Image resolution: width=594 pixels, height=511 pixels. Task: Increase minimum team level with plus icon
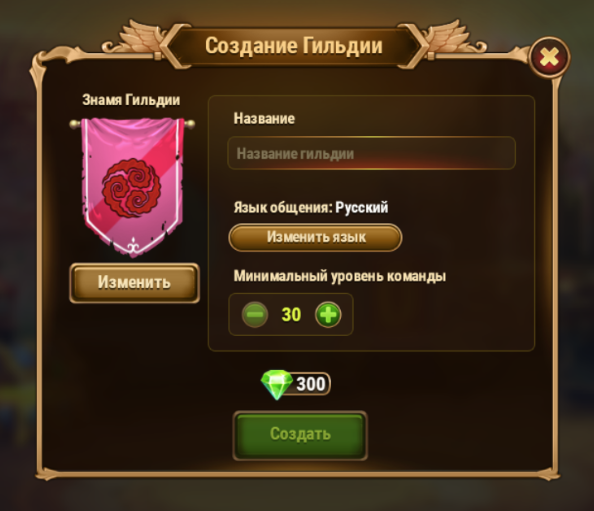click(328, 314)
